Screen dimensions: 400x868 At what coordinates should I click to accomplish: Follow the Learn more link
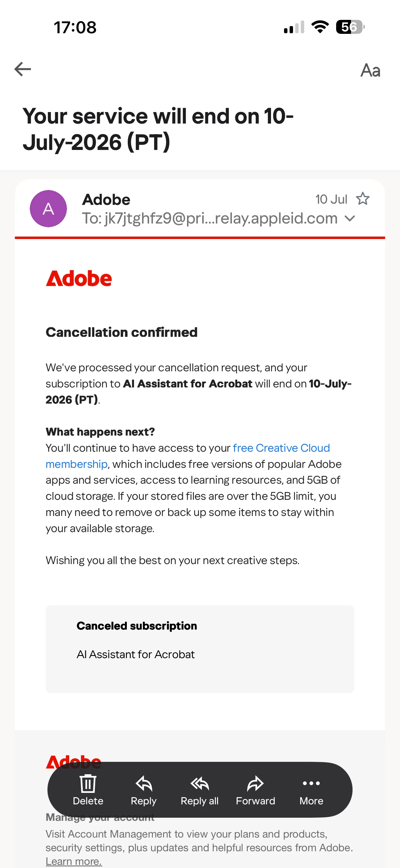(74, 861)
